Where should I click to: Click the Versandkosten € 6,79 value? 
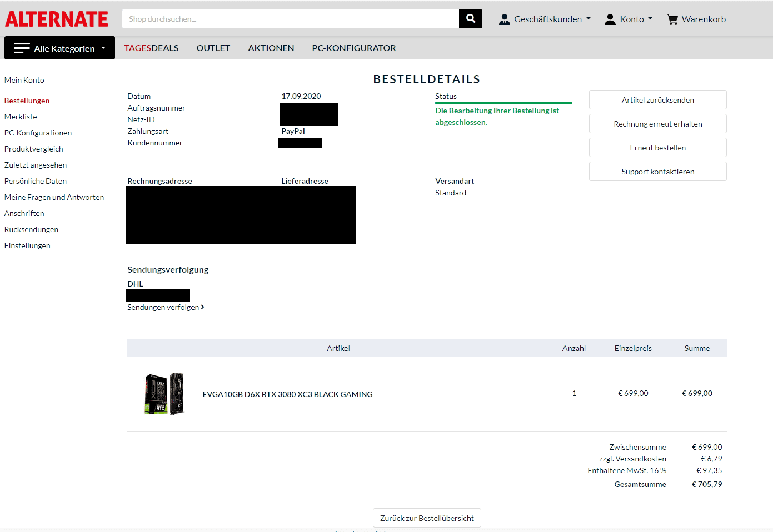pyautogui.click(x=711, y=459)
